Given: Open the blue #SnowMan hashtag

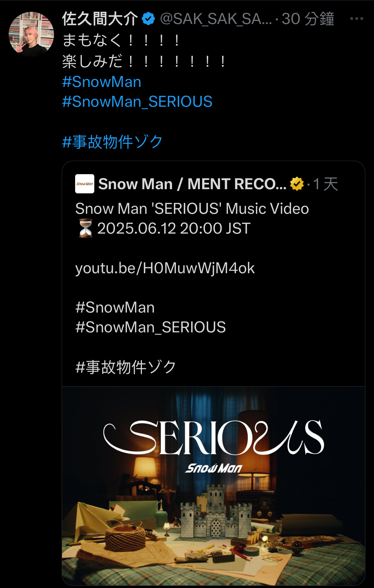Looking at the screenshot, I should click(102, 82).
